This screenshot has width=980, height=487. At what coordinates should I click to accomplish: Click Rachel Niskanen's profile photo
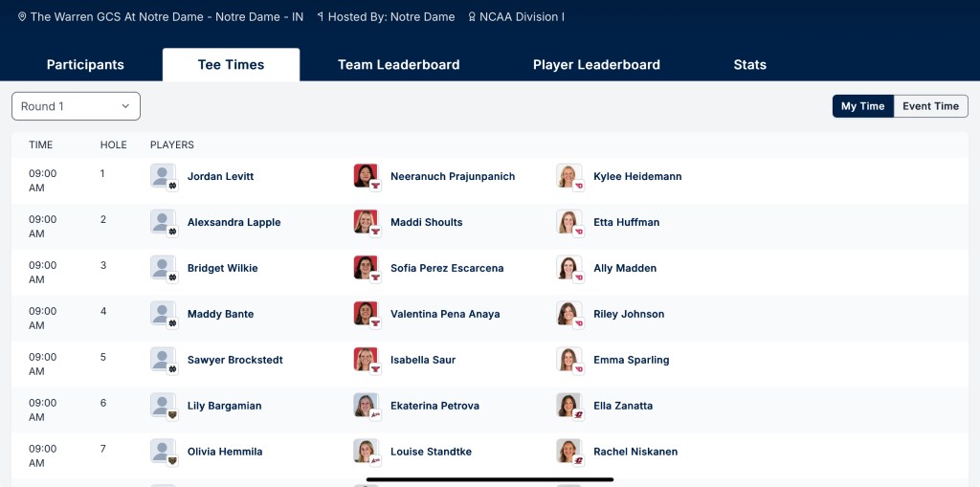click(568, 452)
